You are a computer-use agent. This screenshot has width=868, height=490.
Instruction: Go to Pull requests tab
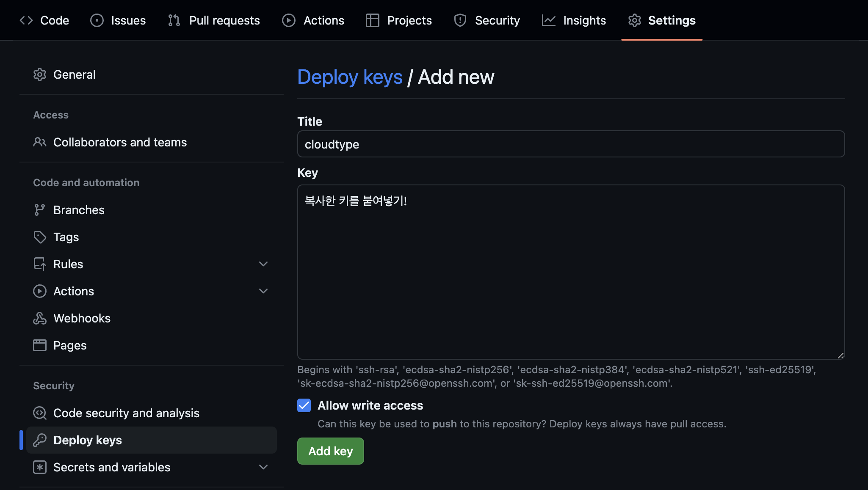214,20
